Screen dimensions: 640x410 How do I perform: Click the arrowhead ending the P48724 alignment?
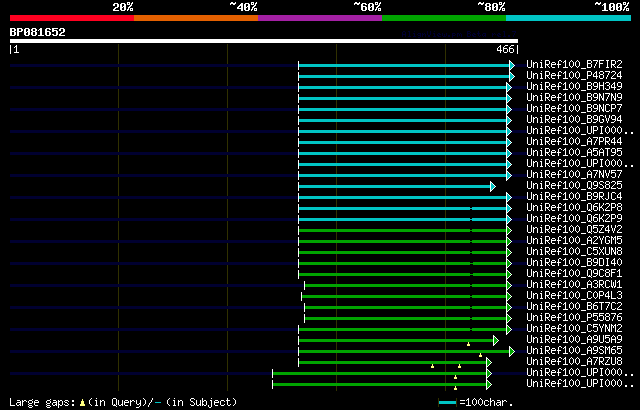[x=512, y=76]
